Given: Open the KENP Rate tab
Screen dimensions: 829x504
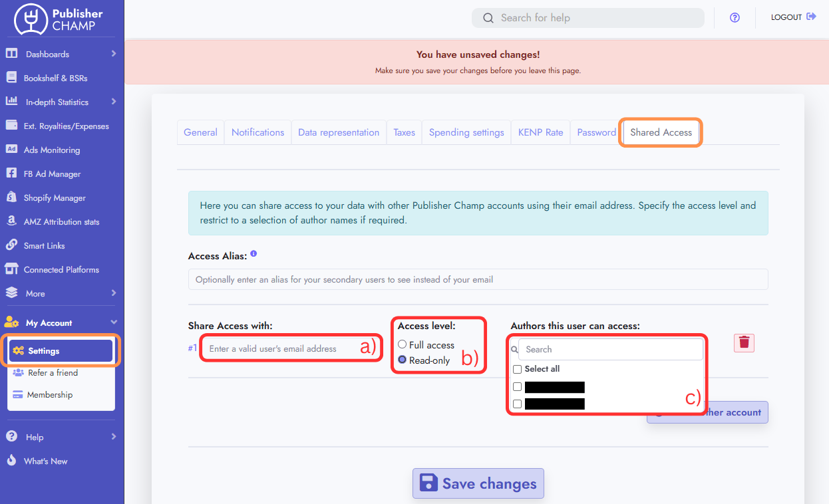Looking at the screenshot, I should (541, 132).
